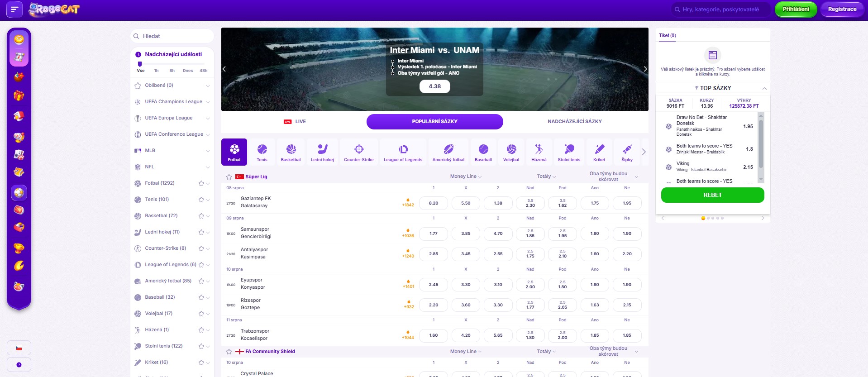The height and width of the screenshot is (377, 868).
Task: Toggle favorite star for Tenis (101)
Action: coord(201,200)
